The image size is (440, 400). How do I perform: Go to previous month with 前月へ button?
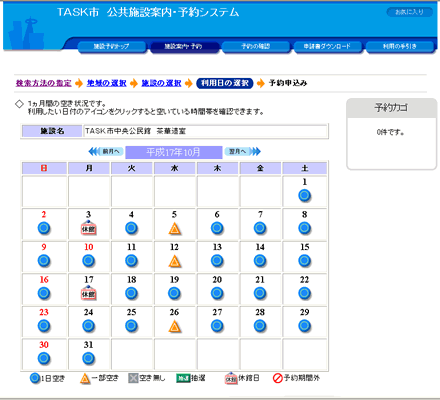(x=106, y=152)
